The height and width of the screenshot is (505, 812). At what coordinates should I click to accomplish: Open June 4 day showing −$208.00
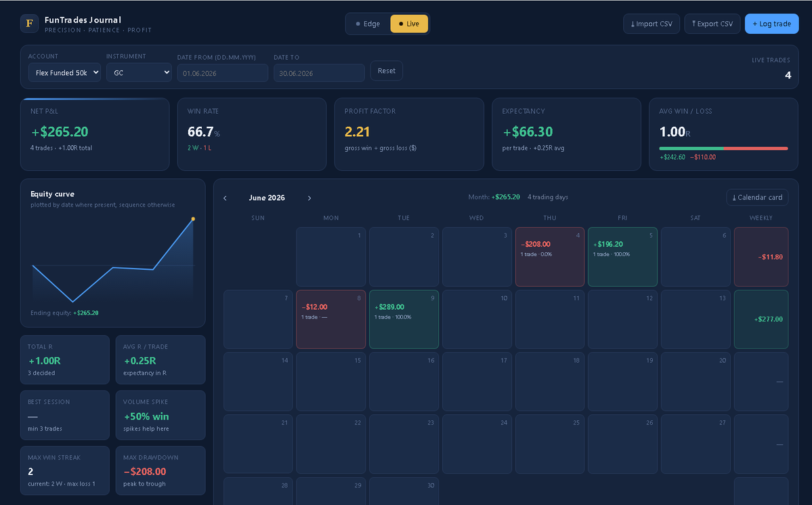(x=549, y=257)
